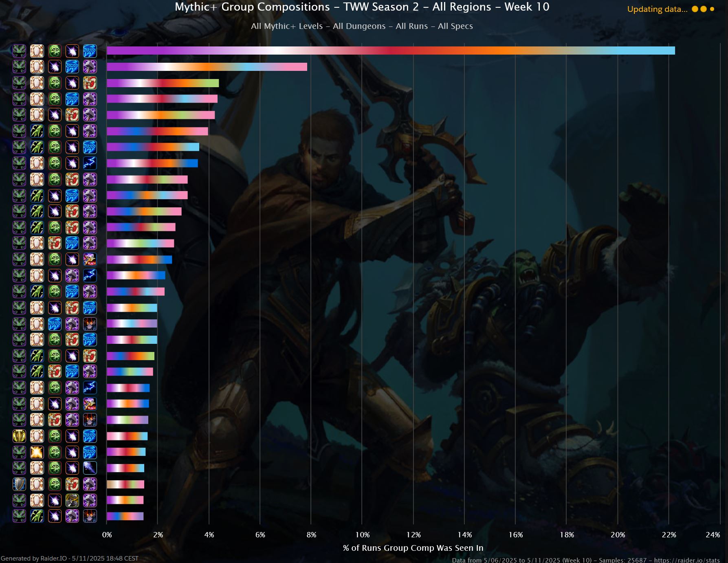Click the purple spark icon beside the longest bar
728x563 pixels.
(x=72, y=51)
